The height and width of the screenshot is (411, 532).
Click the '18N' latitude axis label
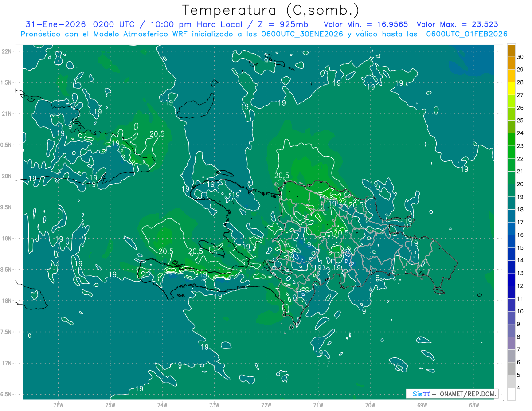coord(7,301)
